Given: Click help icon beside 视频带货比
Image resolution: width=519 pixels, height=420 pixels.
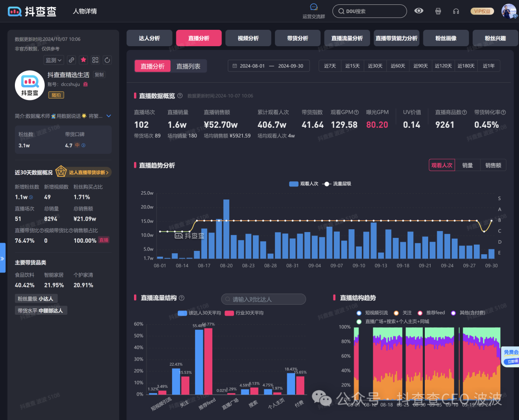Looking at the screenshot, I should (71, 230).
